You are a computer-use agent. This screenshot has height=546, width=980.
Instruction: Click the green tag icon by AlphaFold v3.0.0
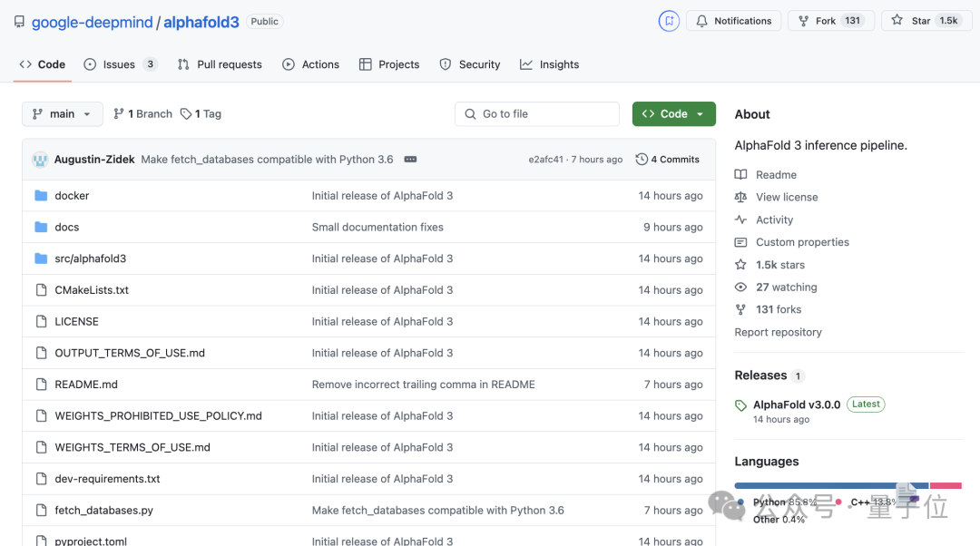click(x=740, y=405)
